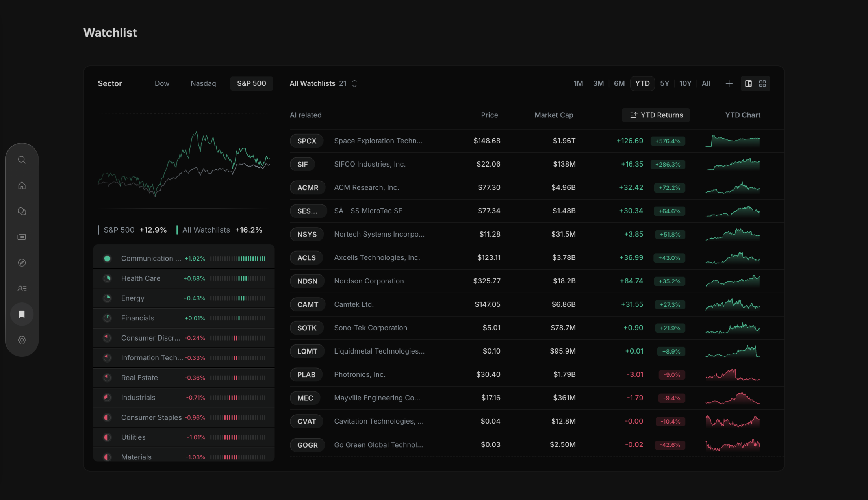This screenshot has height=500, width=868.
Task: Choose the YTD time range
Action: point(642,83)
